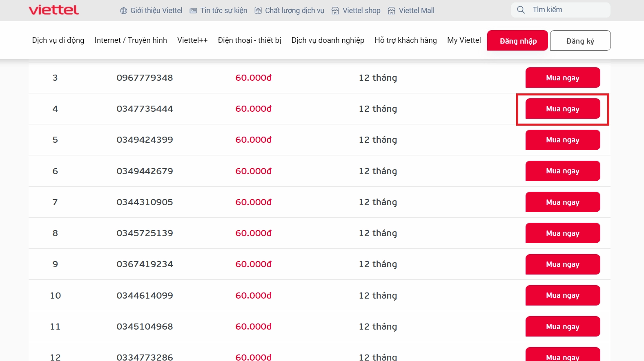Click Mua ngay for 0367419234
644x361 pixels.
[x=563, y=264]
